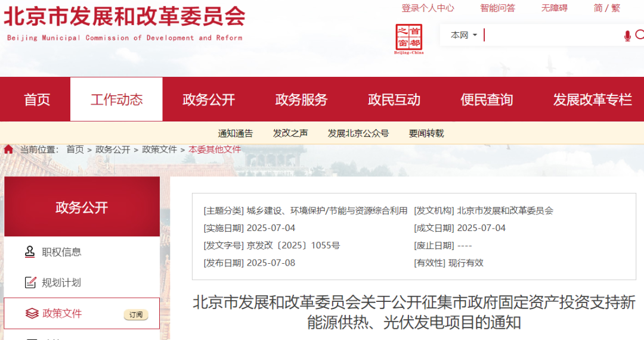Click the 政策文件 layers icon
The width and height of the screenshot is (644, 340).
pos(32,313)
